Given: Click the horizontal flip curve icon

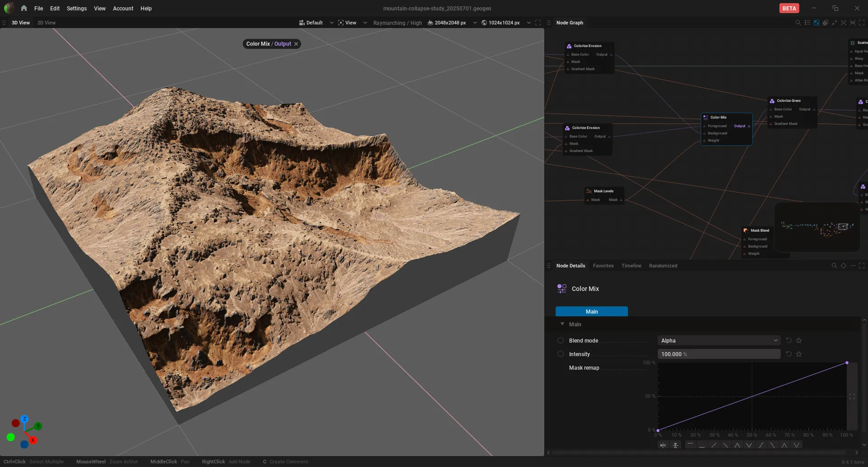Looking at the screenshot, I should [x=663, y=445].
